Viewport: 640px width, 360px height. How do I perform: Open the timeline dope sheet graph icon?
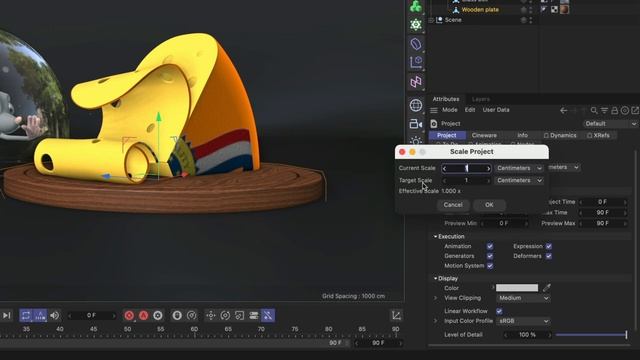tap(396, 315)
